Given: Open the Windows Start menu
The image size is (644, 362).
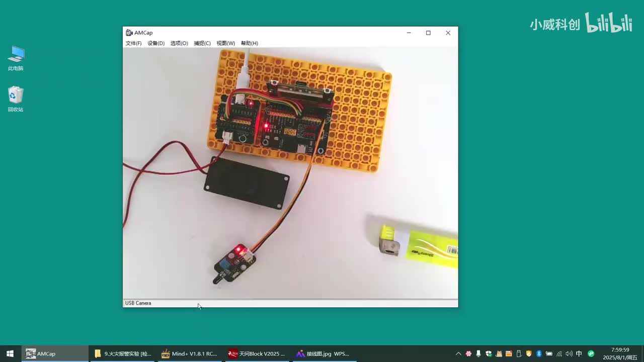Looking at the screenshot, I should pyautogui.click(x=10, y=354).
